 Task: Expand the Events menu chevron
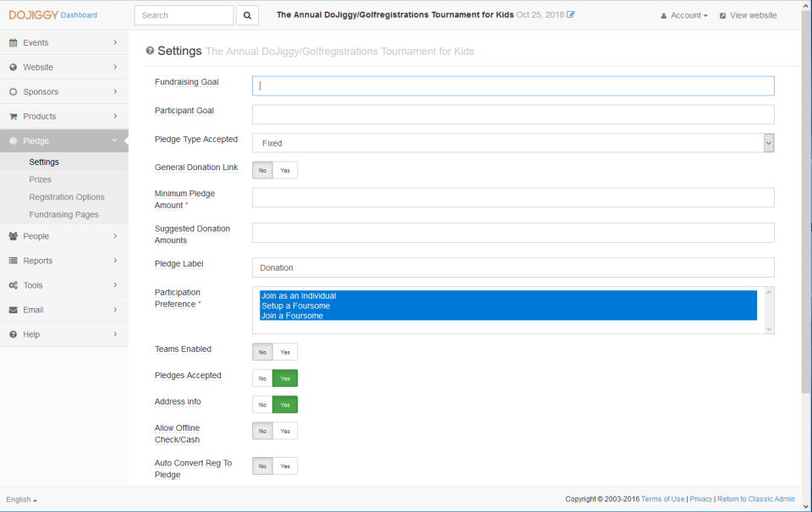[115, 42]
